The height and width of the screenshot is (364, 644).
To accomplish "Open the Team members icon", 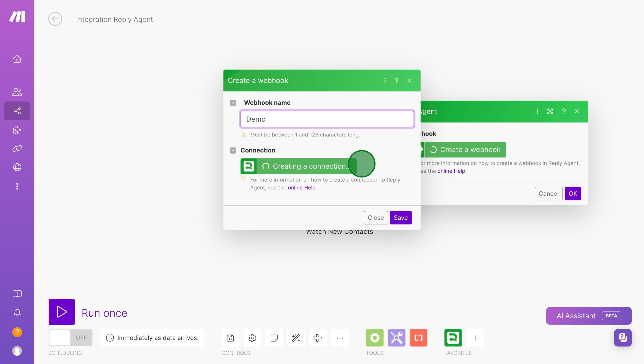I will click(17, 92).
